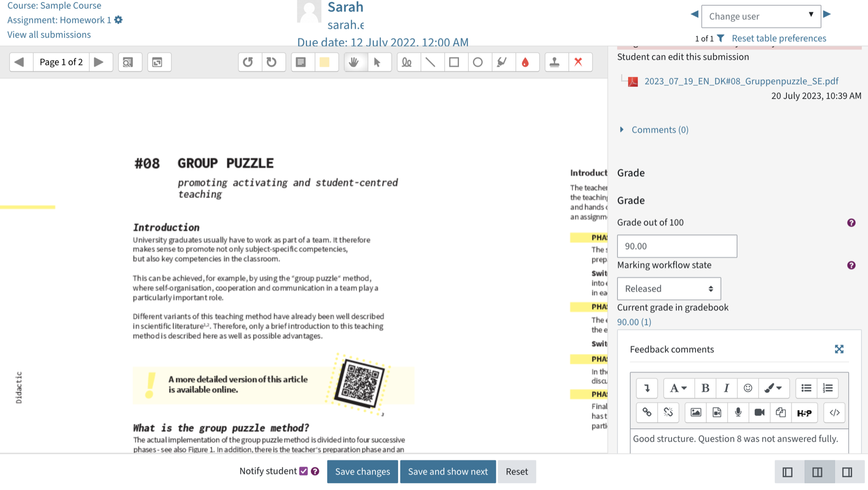Click Save changes button

[x=362, y=472]
